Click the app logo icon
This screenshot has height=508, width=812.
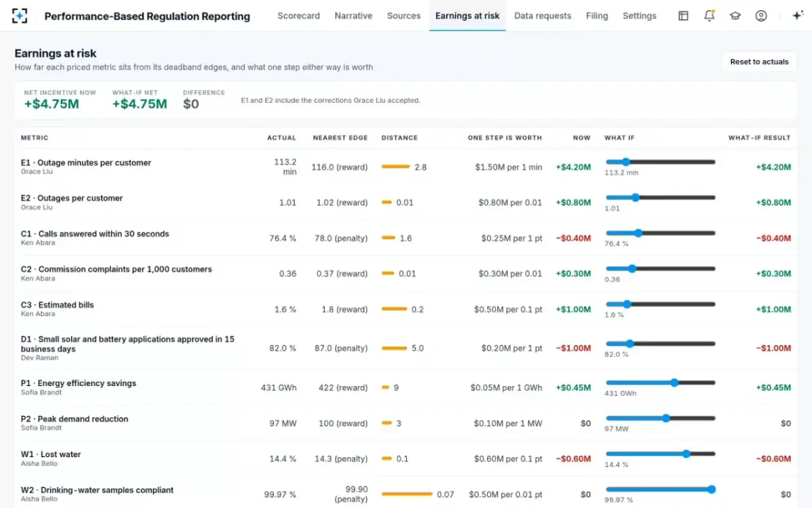(20, 16)
